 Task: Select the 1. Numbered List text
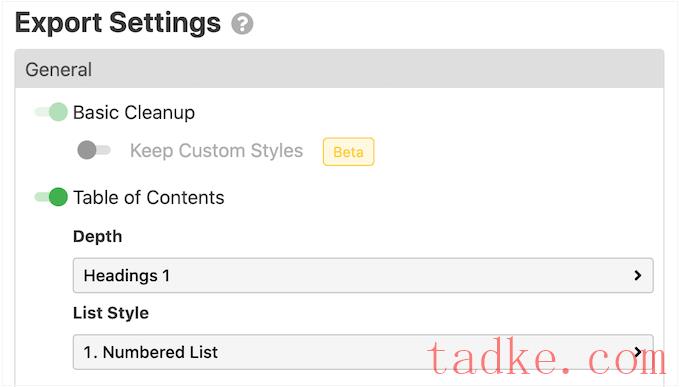(x=151, y=352)
